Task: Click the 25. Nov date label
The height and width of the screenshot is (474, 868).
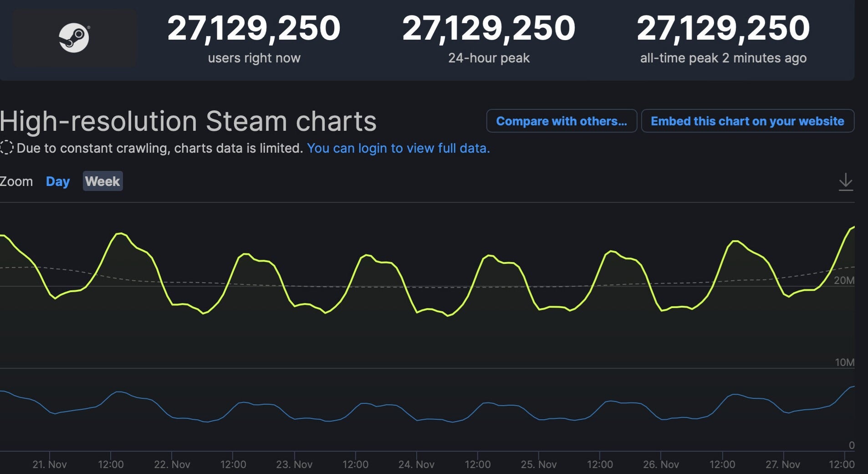Action: tap(539, 464)
